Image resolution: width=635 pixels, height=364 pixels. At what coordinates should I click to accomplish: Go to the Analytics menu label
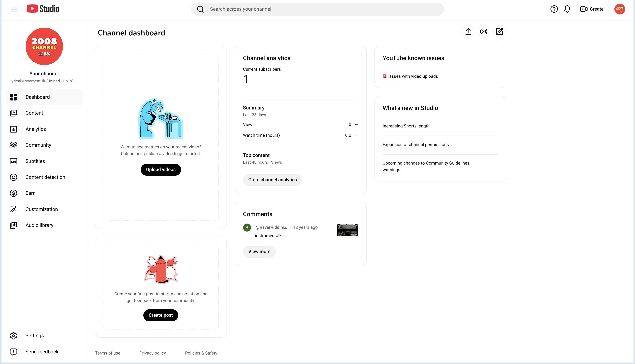[36, 129]
